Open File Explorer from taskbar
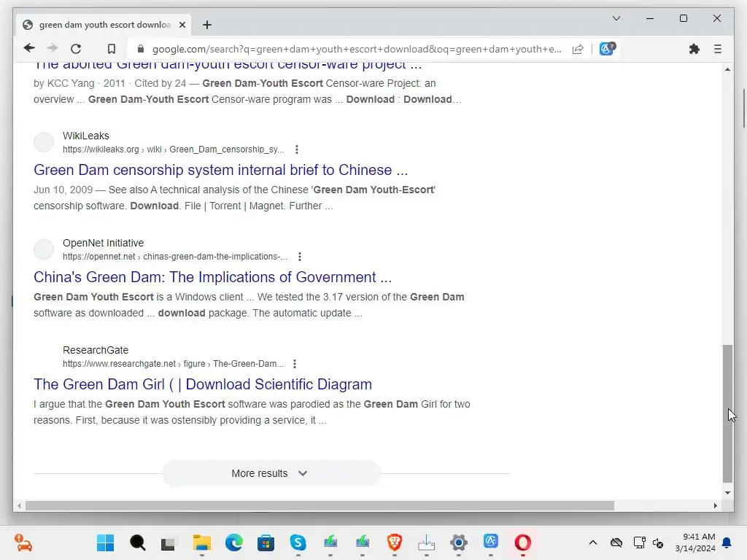Screen dimensions: 747x560 201,542
